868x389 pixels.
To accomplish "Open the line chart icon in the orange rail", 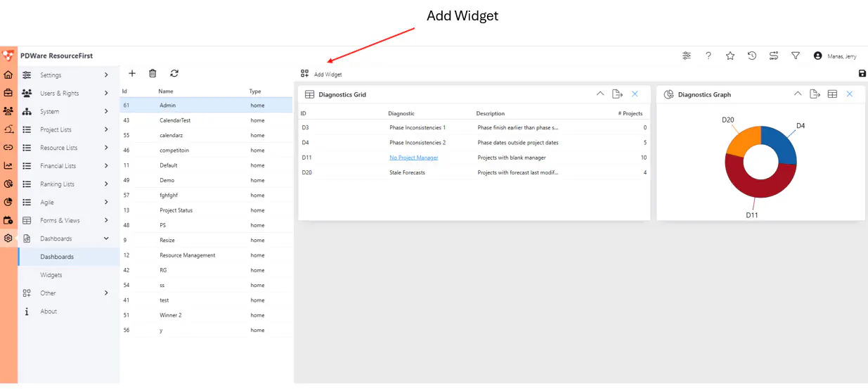I will point(8,166).
